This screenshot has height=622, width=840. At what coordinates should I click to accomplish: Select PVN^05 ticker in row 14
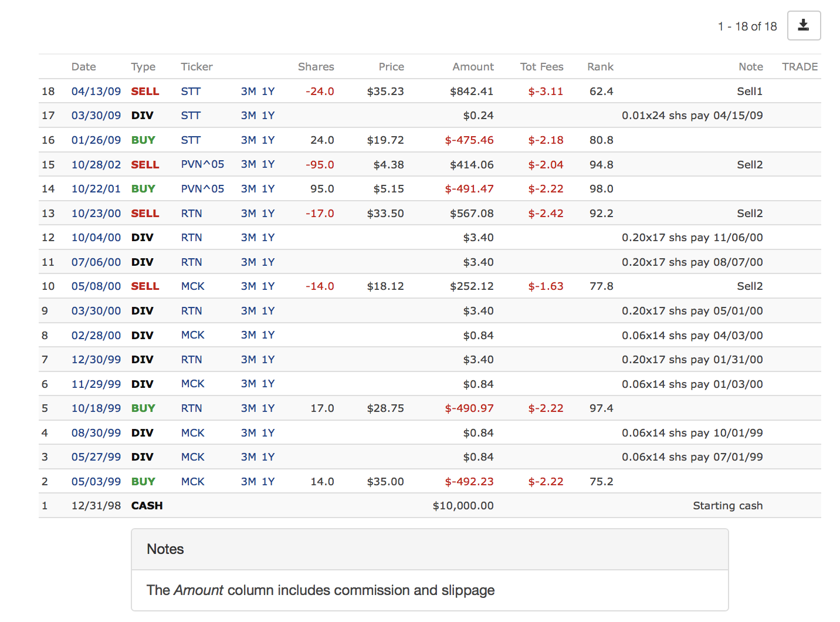pos(202,189)
